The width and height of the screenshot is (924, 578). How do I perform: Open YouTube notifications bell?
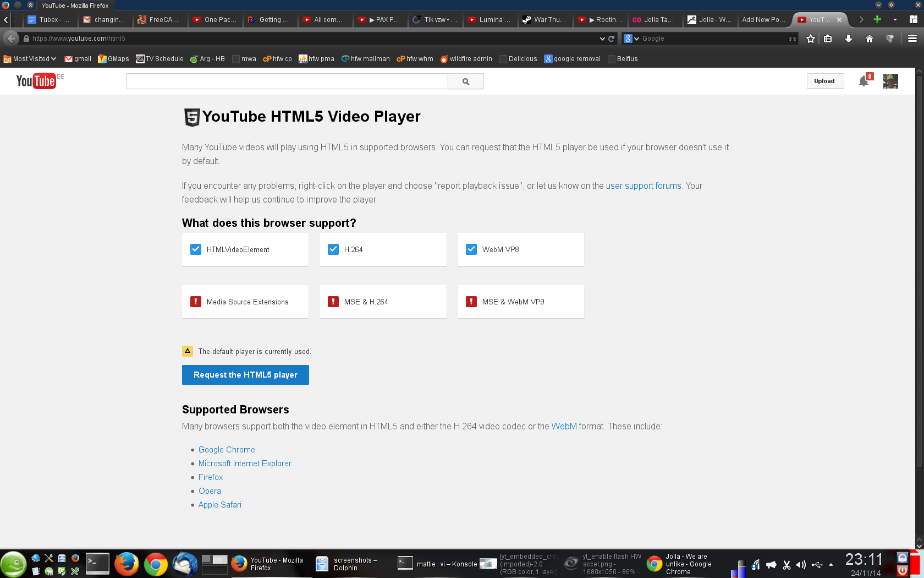(x=864, y=81)
